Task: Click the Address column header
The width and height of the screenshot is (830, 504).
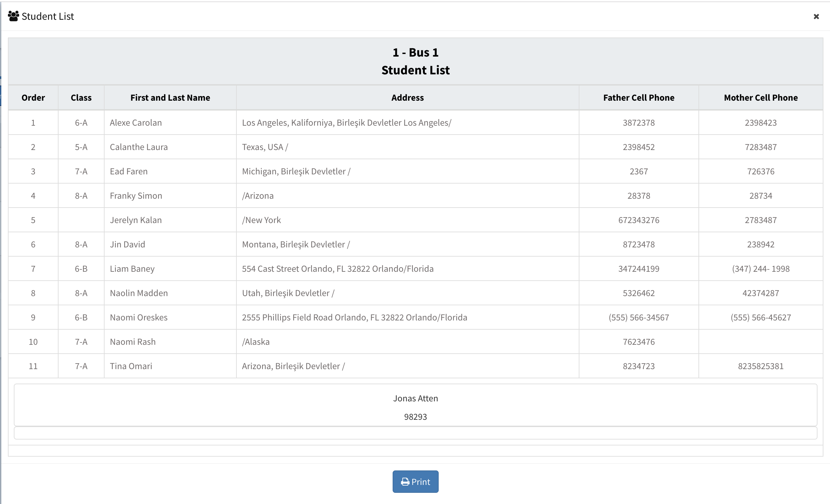Action: click(407, 98)
